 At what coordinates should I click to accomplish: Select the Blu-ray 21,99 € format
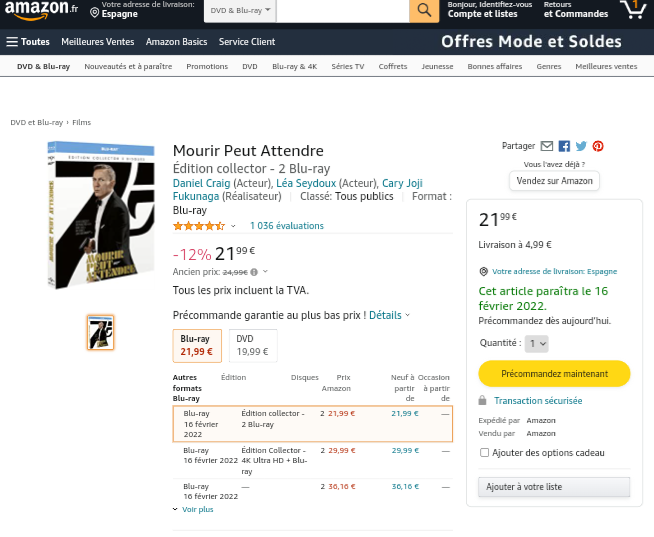click(197, 345)
